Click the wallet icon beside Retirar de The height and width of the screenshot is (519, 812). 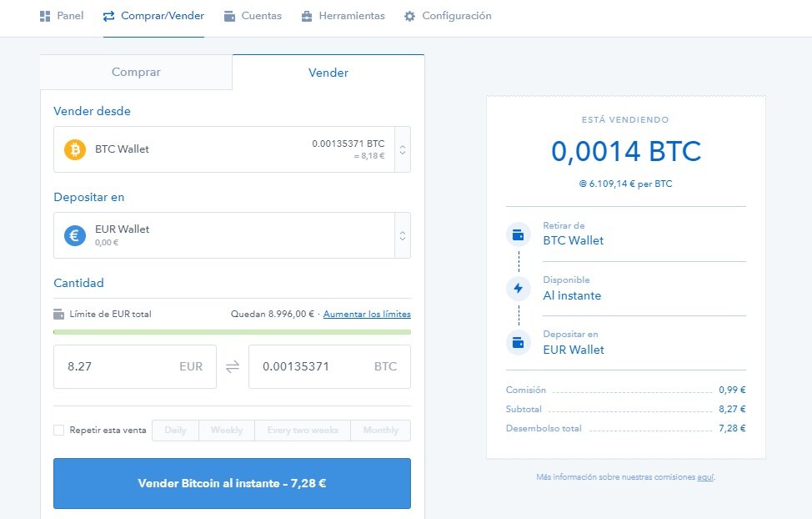point(518,234)
